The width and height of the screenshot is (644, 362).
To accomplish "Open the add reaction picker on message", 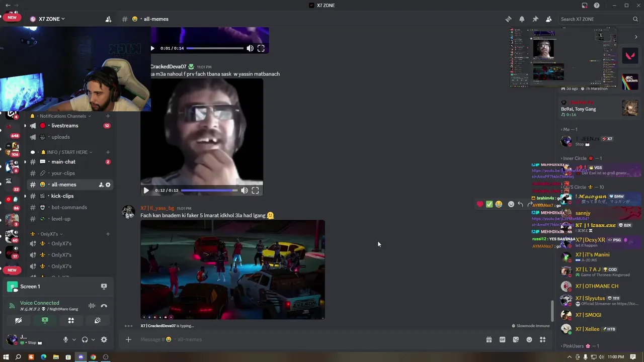I will [511, 204].
